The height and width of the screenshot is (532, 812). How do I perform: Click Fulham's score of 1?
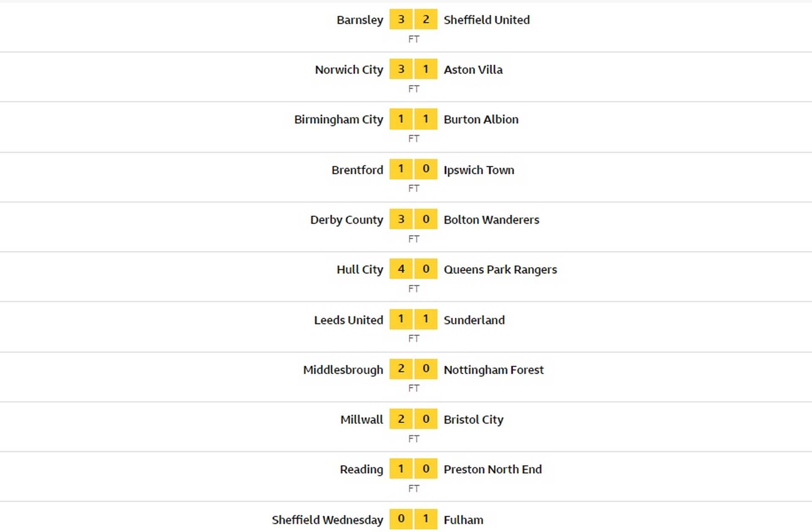(426, 519)
